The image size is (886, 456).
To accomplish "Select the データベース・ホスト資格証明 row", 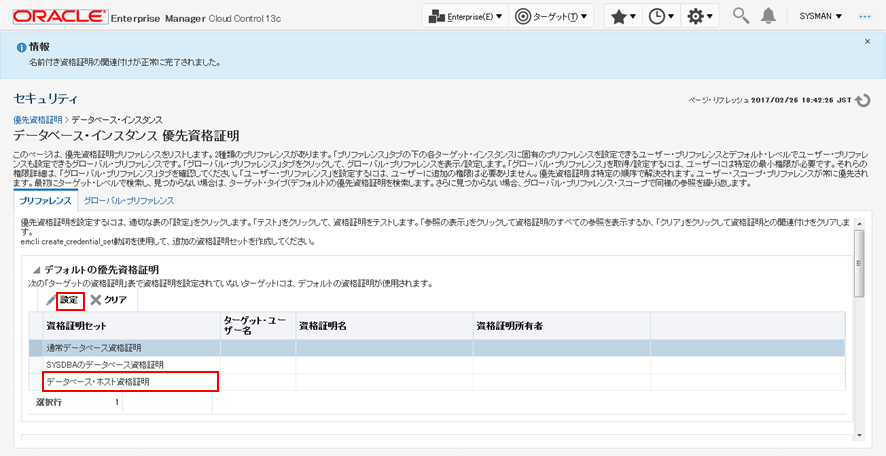I will [x=437, y=382].
